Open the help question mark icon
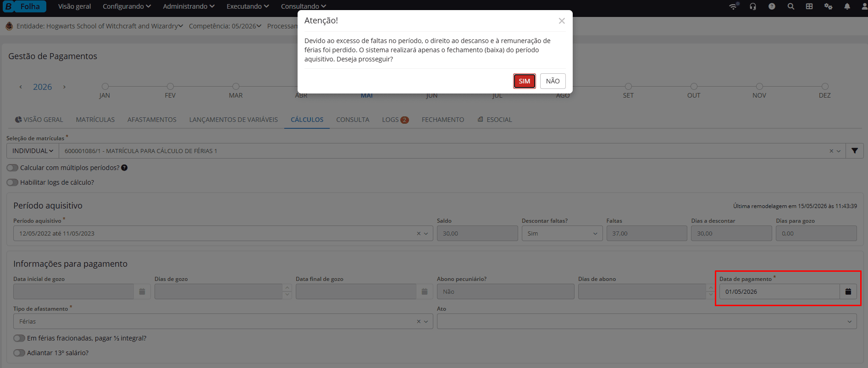 tap(772, 6)
